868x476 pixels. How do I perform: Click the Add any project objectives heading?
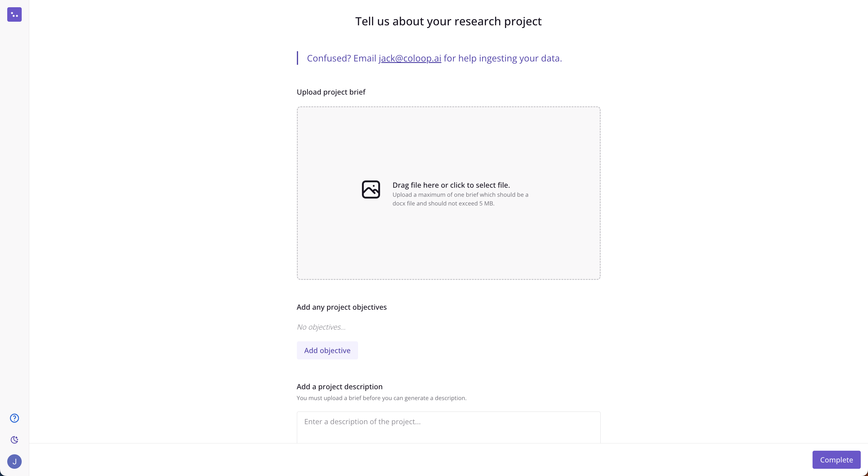click(x=341, y=307)
